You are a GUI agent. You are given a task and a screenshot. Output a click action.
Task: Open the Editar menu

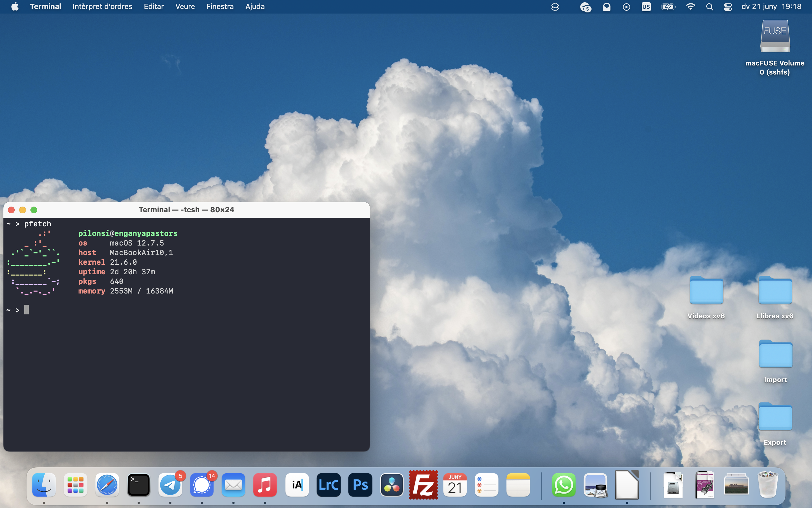[x=154, y=6]
